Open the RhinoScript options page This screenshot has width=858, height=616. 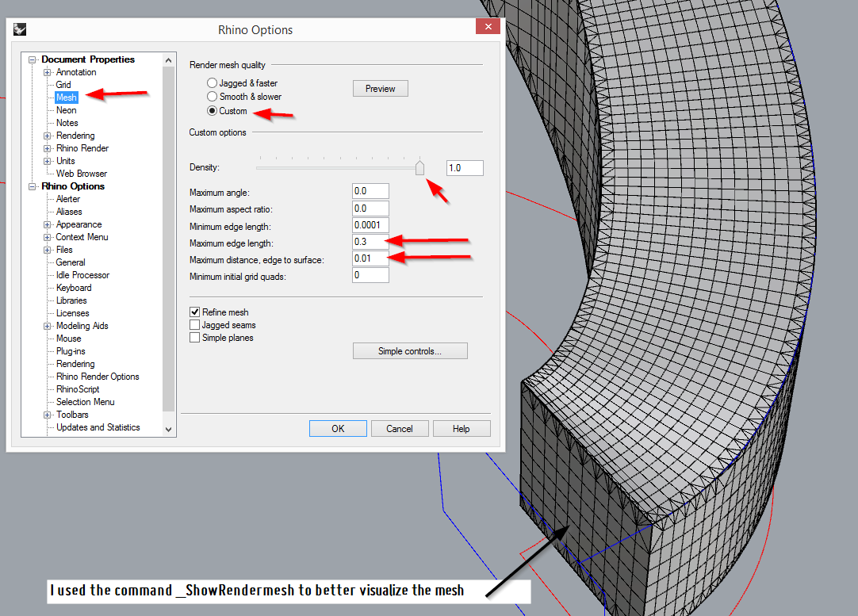(78, 389)
